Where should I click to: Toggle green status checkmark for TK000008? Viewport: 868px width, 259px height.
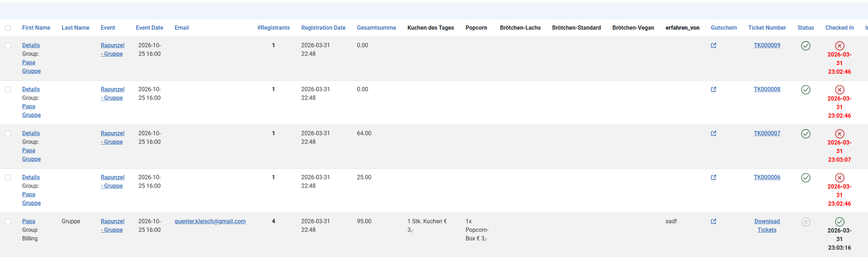click(806, 90)
